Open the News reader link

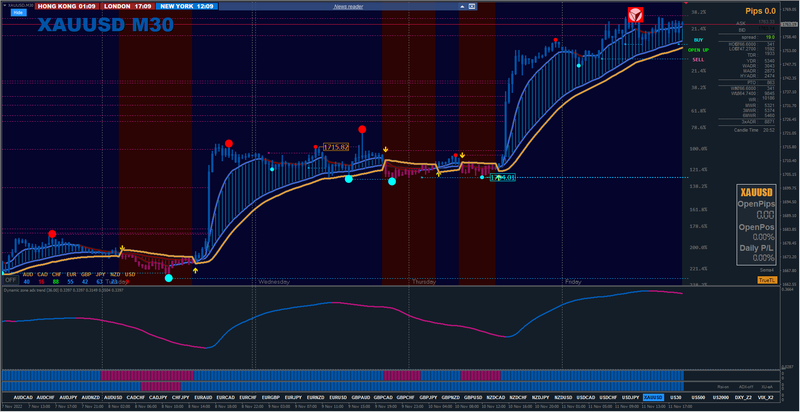348,7
